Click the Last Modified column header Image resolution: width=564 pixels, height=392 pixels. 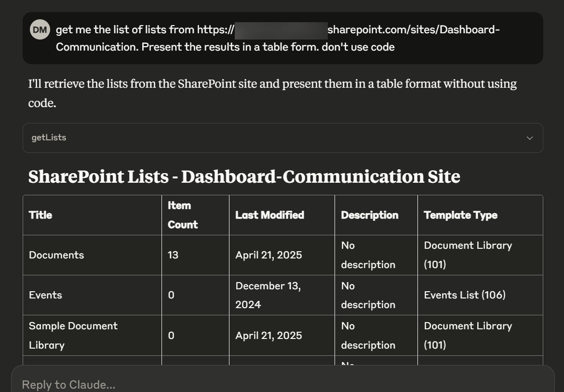269,215
